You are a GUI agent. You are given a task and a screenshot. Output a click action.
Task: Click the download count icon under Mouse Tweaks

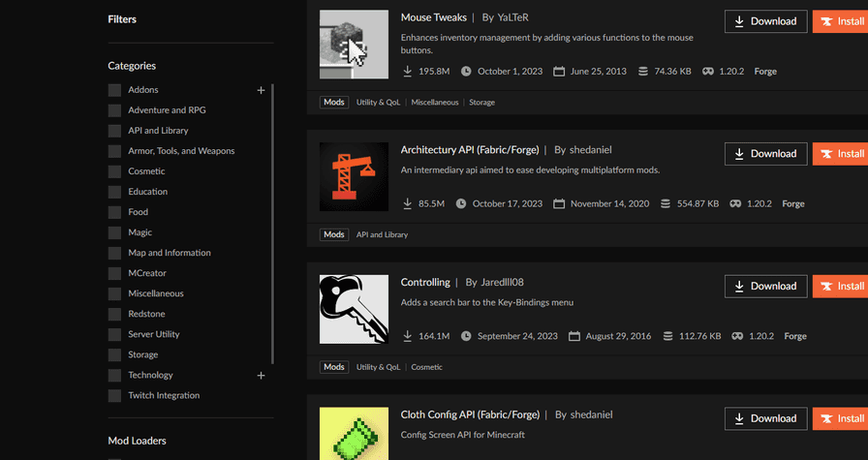pyautogui.click(x=408, y=72)
